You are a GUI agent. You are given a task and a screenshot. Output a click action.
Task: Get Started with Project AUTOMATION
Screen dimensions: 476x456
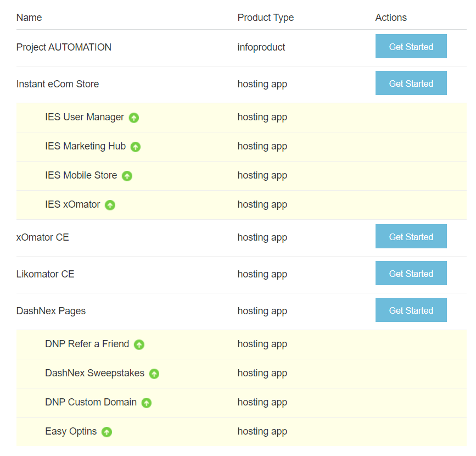(411, 46)
